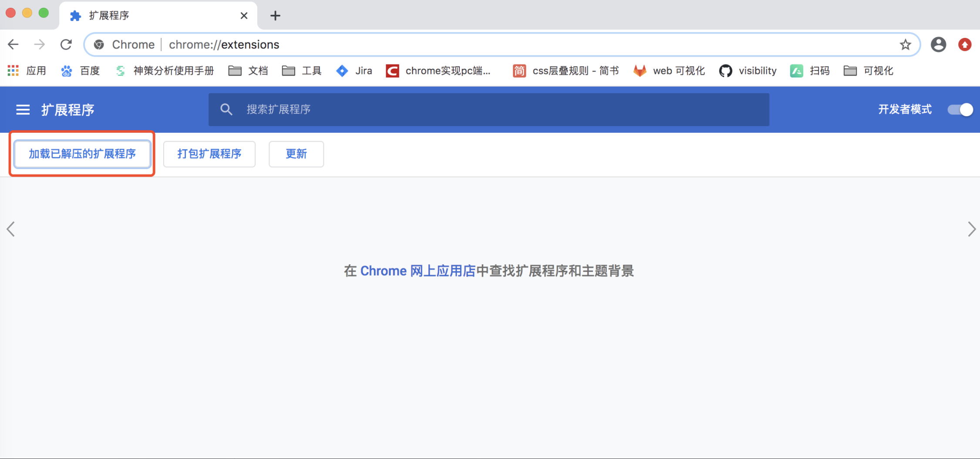The height and width of the screenshot is (459, 980).
Task: Open a new tab with plus button
Action: point(275,16)
